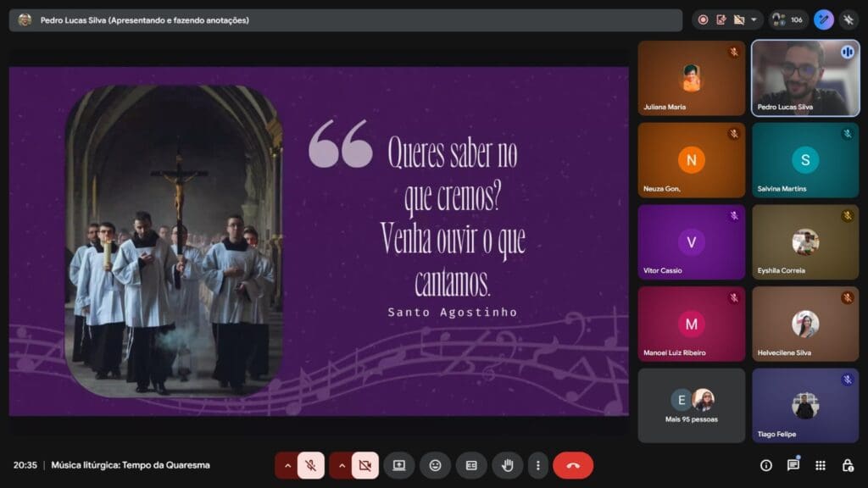
Task: Turn on the camera
Action: (365, 465)
